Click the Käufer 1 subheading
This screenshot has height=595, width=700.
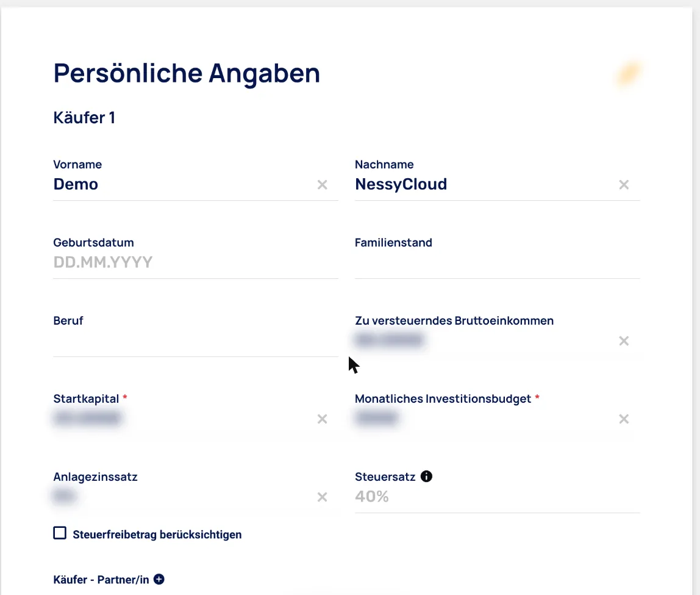[x=84, y=118]
